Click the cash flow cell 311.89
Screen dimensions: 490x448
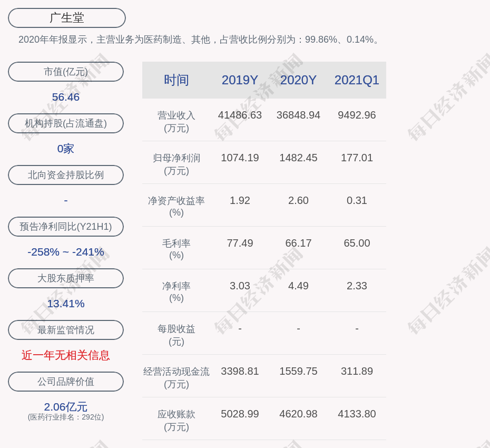point(357,371)
